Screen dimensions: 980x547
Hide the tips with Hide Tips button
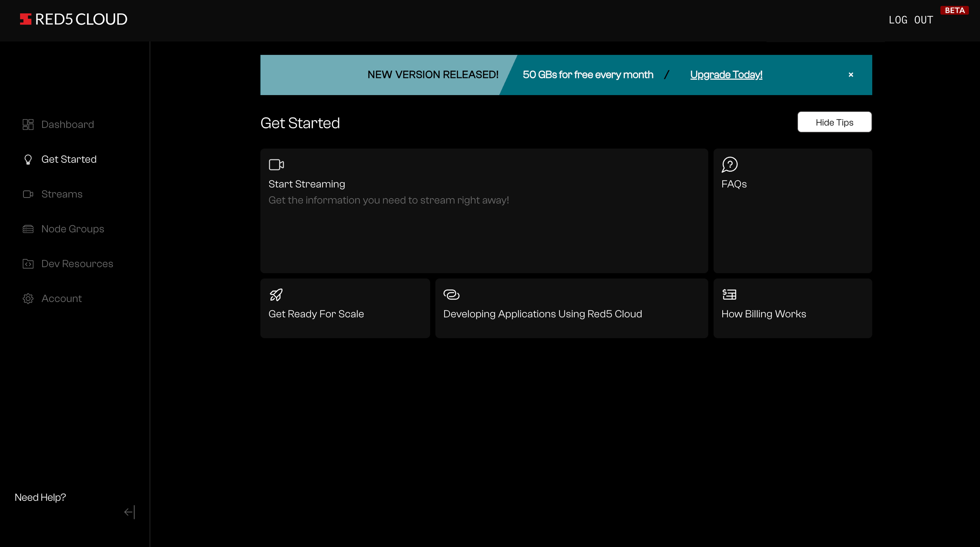coord(834,122)
